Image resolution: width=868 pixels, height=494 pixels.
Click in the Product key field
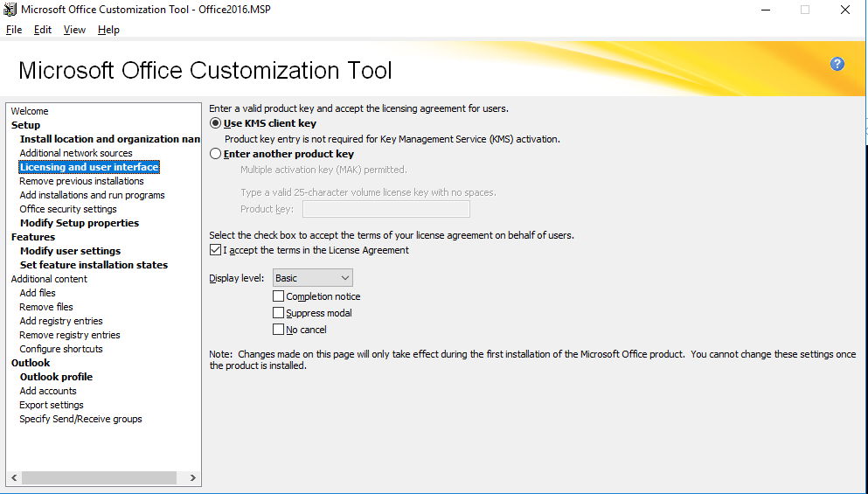(385, 209)
